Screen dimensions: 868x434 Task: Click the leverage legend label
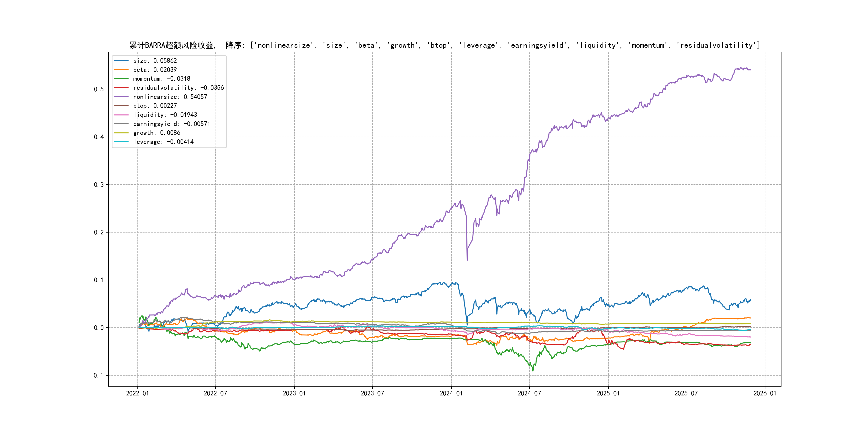163,142
